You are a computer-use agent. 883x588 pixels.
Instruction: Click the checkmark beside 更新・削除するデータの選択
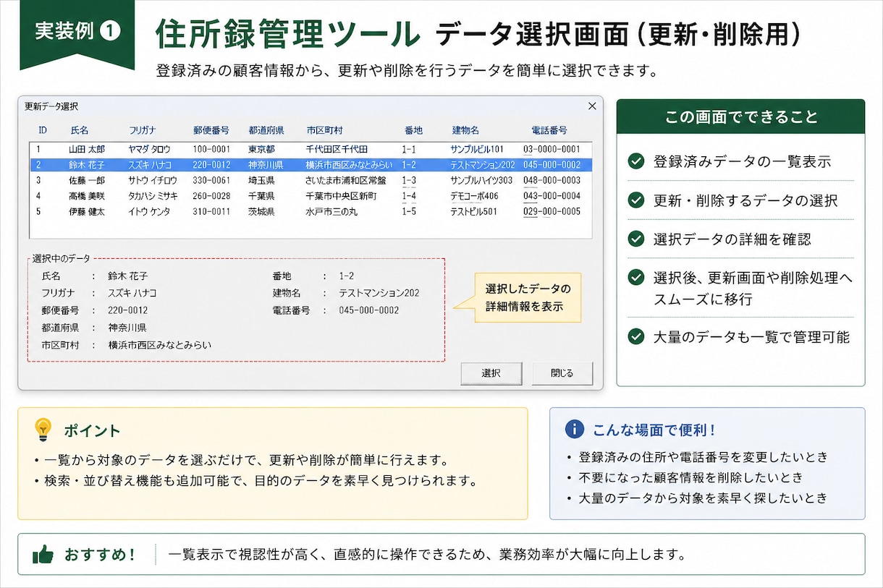(x=636, y=200)
